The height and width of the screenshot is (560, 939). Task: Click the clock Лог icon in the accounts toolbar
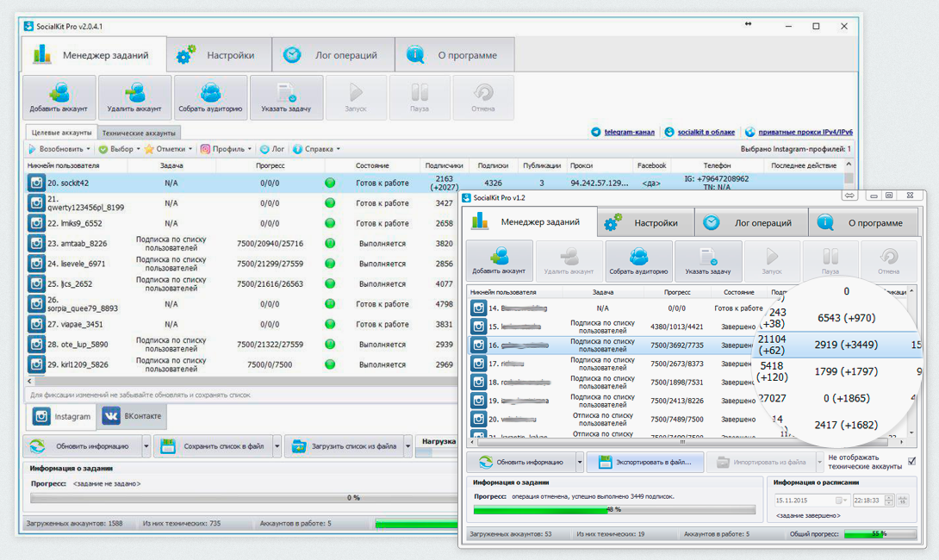(x=264, y=149)
